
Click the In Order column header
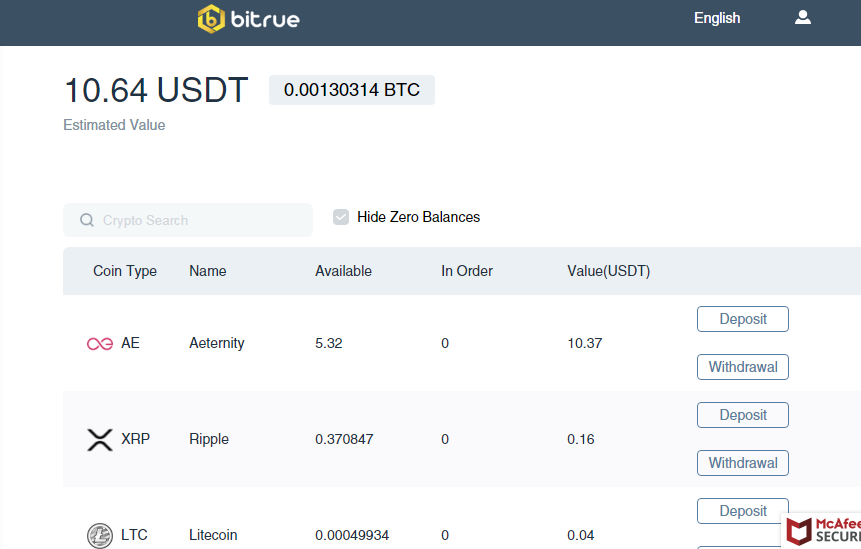coord(467,271)
